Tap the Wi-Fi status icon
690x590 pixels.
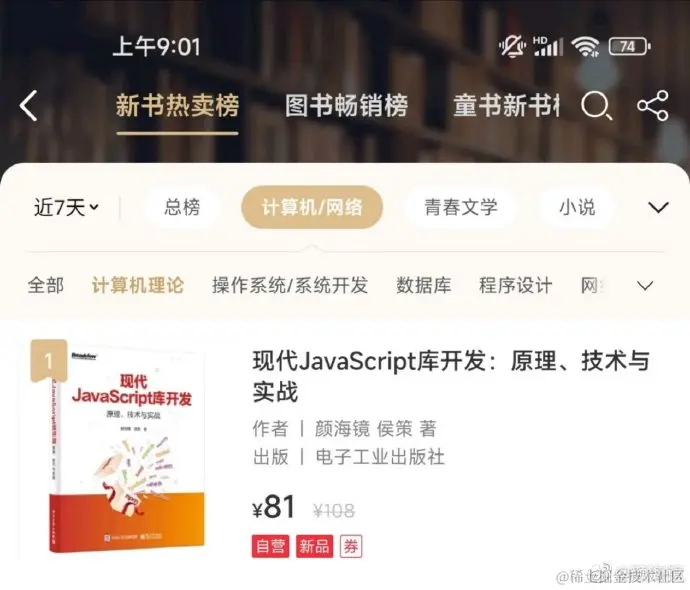click(585, 46)
